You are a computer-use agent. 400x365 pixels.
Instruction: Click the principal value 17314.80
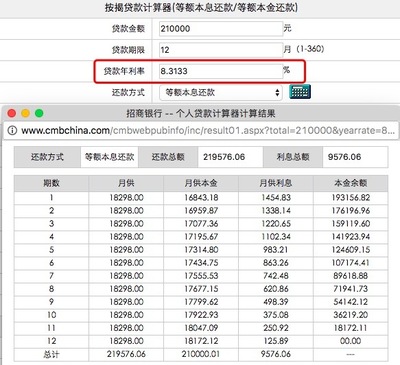click(201, 250)
